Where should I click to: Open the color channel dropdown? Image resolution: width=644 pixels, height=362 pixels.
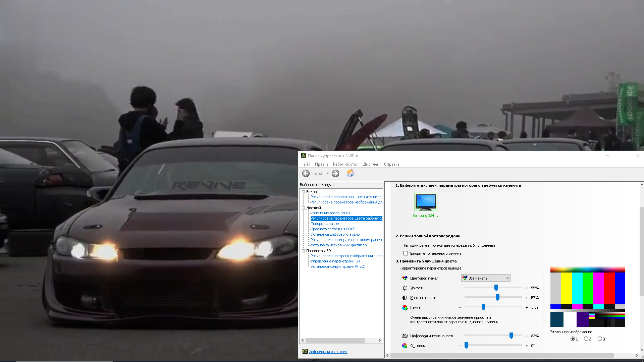click(x=486, y=278)
